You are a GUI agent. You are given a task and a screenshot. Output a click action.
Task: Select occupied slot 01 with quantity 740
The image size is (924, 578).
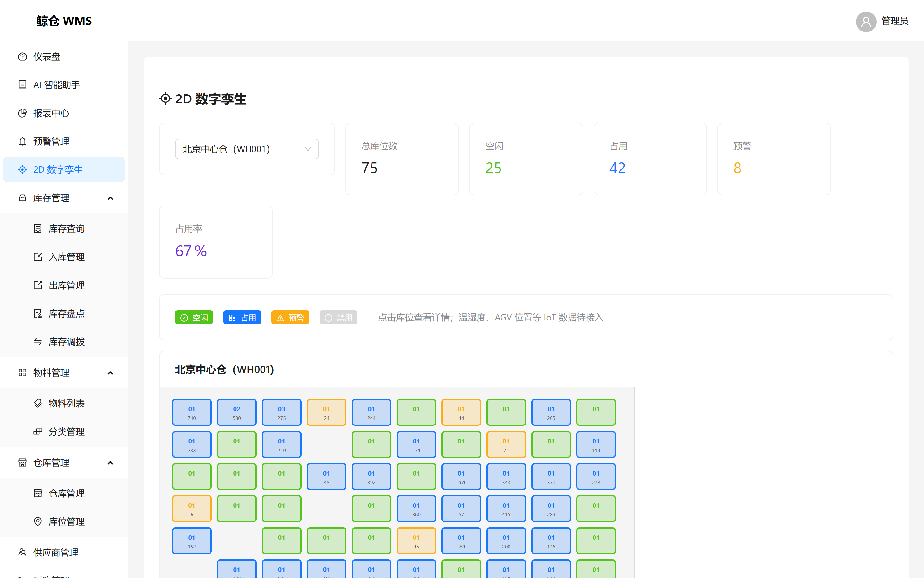click(x=192, y=413)
